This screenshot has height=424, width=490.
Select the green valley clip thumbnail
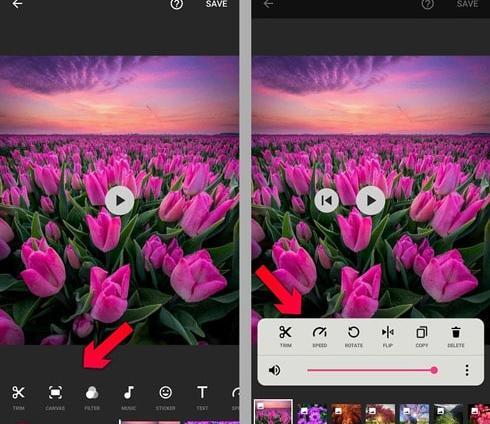pyautogui.click(x=448, y=414)
